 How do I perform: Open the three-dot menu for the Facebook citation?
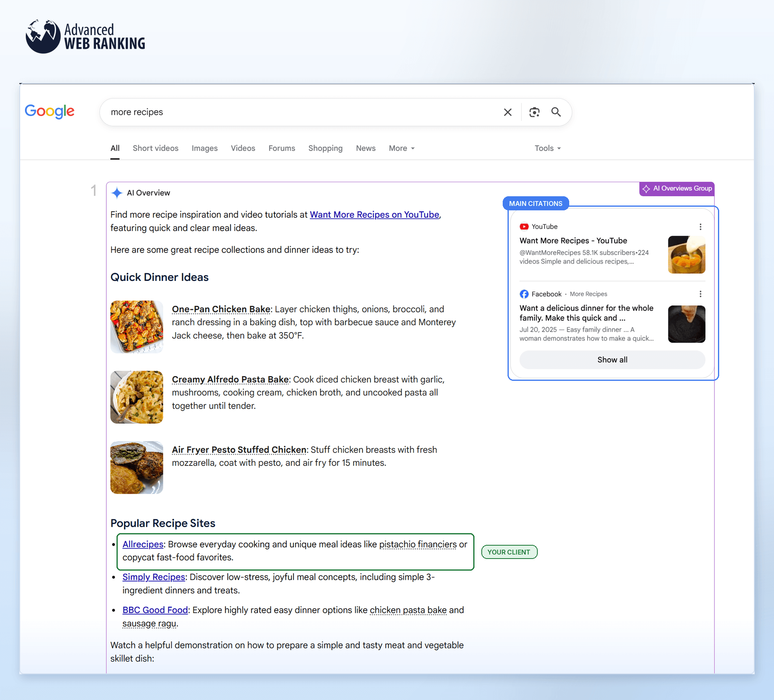(x=701, y=294)
